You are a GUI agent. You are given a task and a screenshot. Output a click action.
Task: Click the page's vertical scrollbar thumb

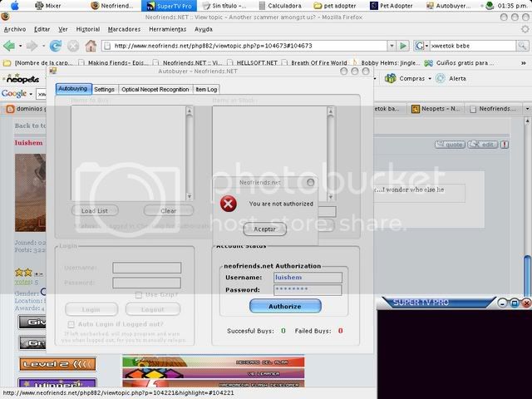click(525, 274)
